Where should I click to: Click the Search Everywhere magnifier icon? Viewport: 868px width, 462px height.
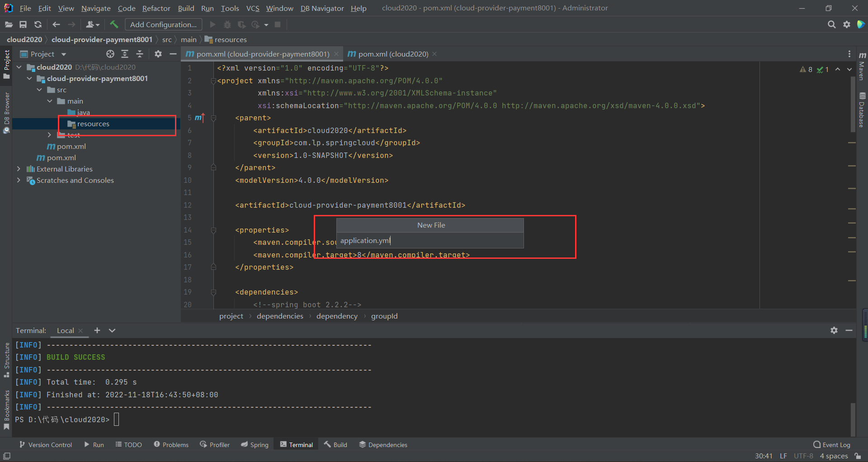[831, 24]
